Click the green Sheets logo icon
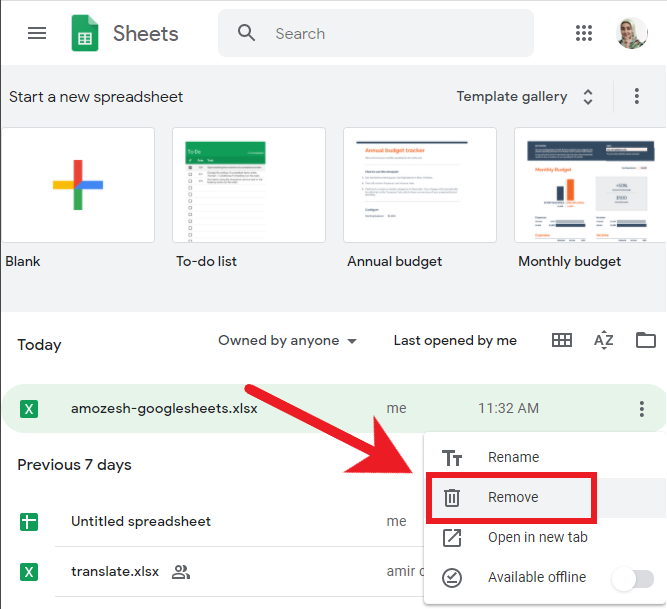This screenshot has width=667, height=609. pyautogui.click(x=85, y=33)
